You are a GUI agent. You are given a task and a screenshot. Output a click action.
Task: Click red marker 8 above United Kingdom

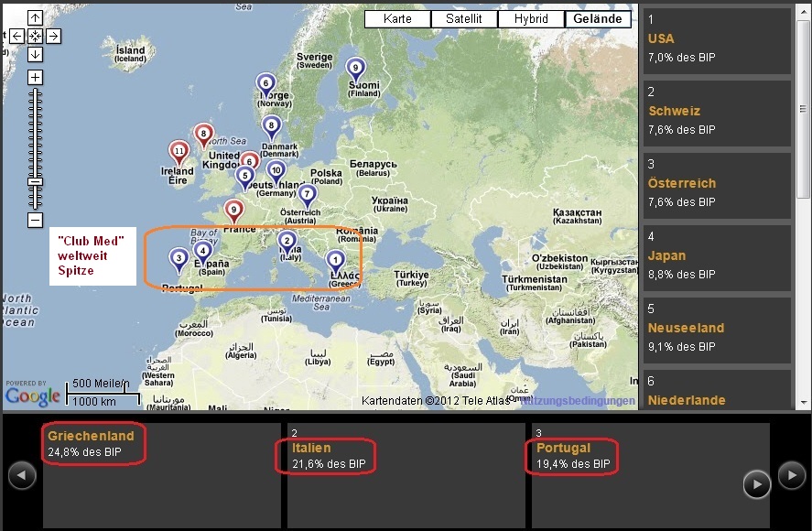[x=203, y=135]
